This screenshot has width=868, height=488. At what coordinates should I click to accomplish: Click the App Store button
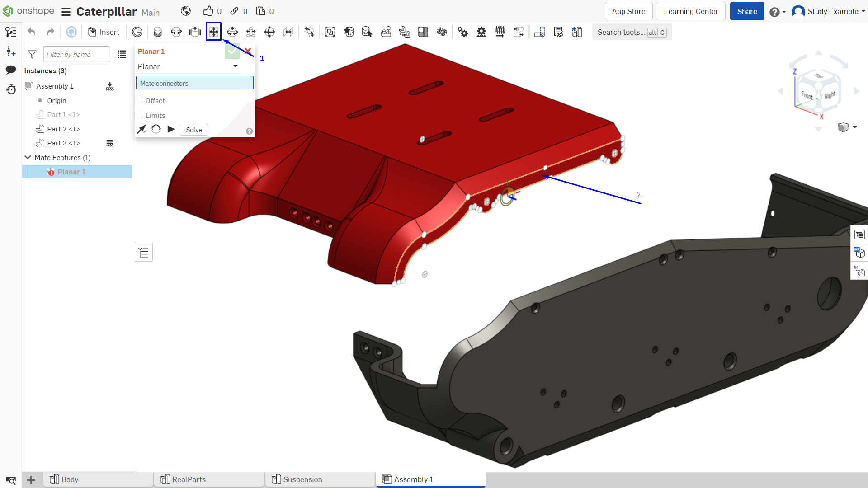click(628, 11)
